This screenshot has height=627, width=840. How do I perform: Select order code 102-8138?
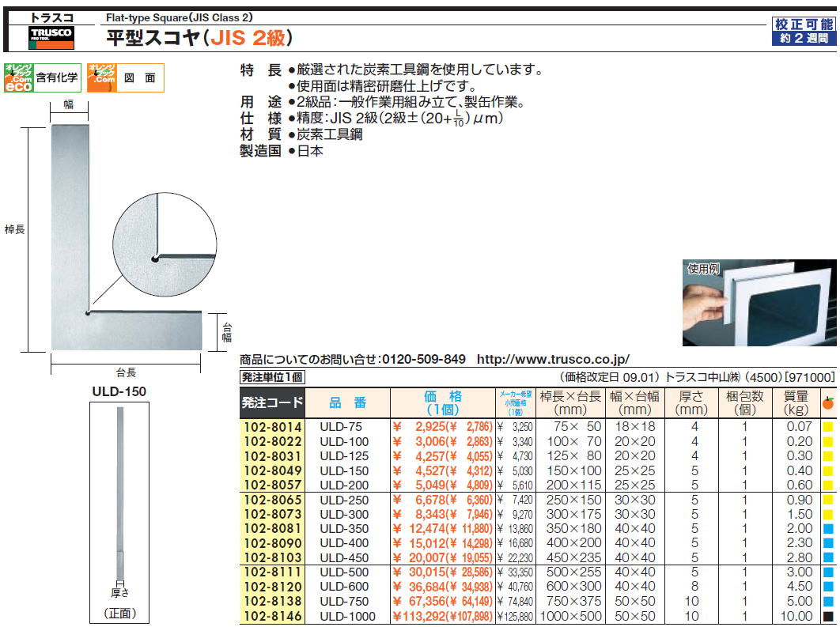point(273,601)
